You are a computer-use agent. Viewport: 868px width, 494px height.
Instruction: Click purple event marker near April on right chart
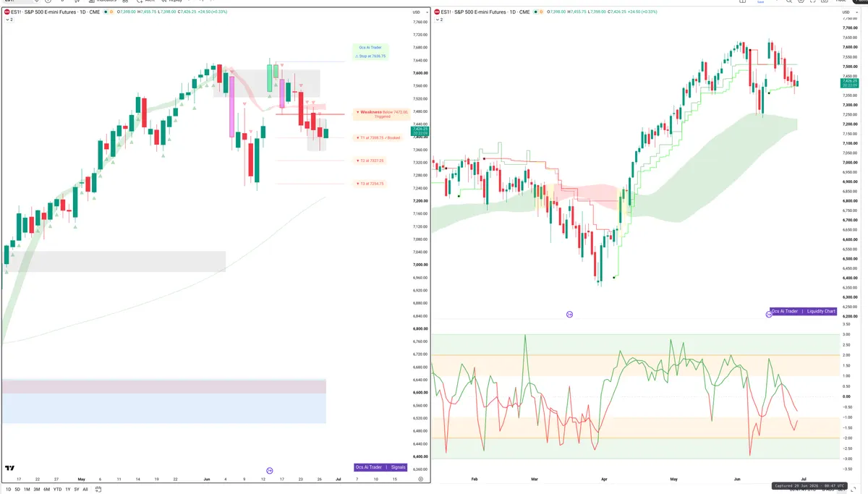click(x=569, y=315)
